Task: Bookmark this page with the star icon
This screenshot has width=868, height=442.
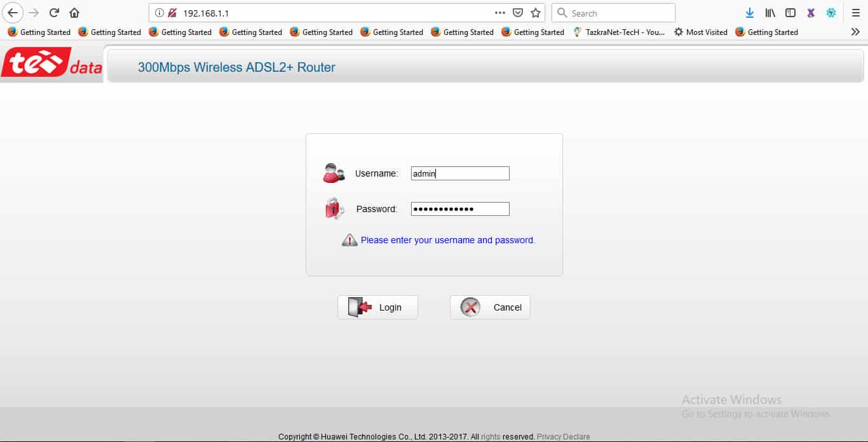Action: [x=536, y=12]
